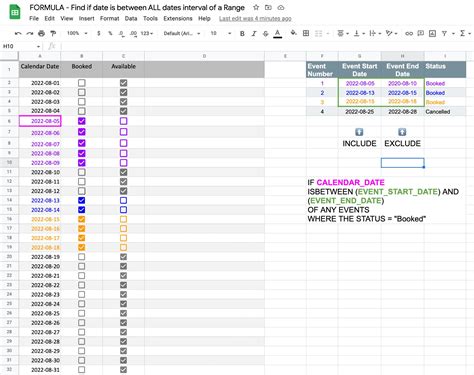The width and height of the screenshot is (474, 375).
Task: Open the Format menu
Action: (x=110, y=18)
